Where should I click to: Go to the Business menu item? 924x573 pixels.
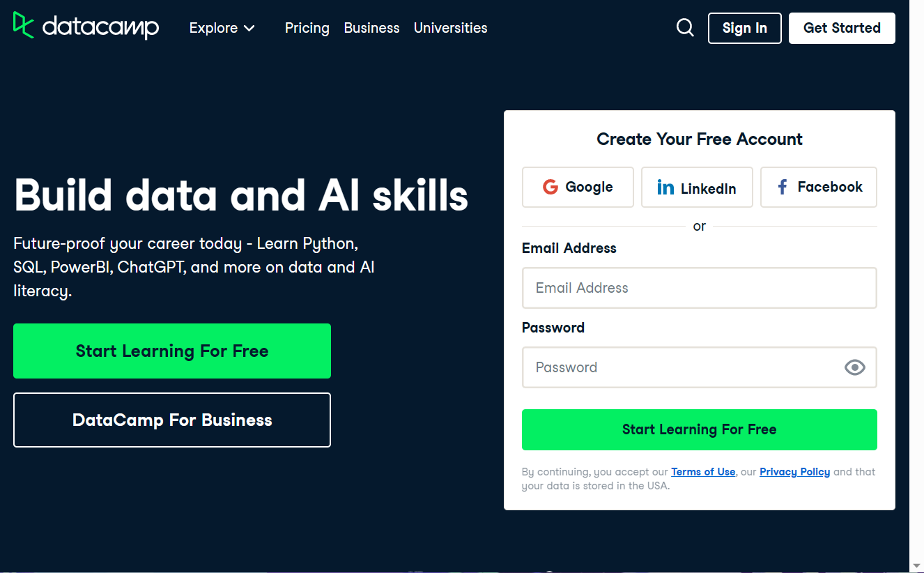tap(372, 28)
